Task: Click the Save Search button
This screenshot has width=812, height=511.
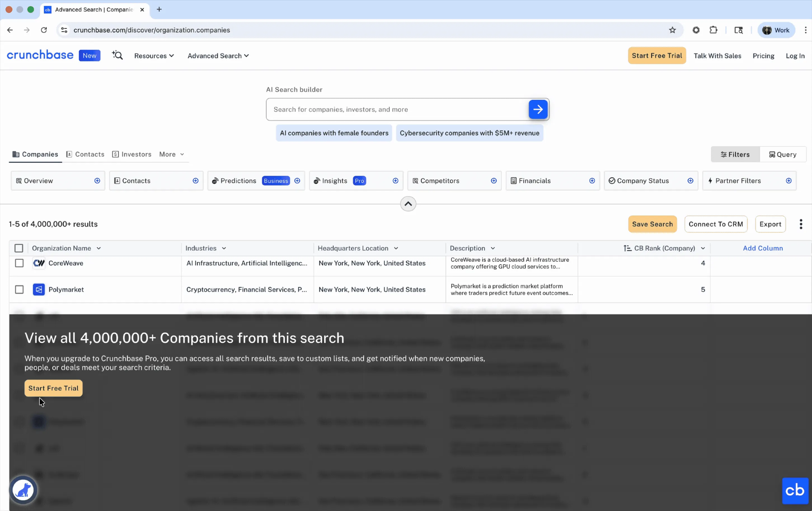Action: (x=652, y=224)
